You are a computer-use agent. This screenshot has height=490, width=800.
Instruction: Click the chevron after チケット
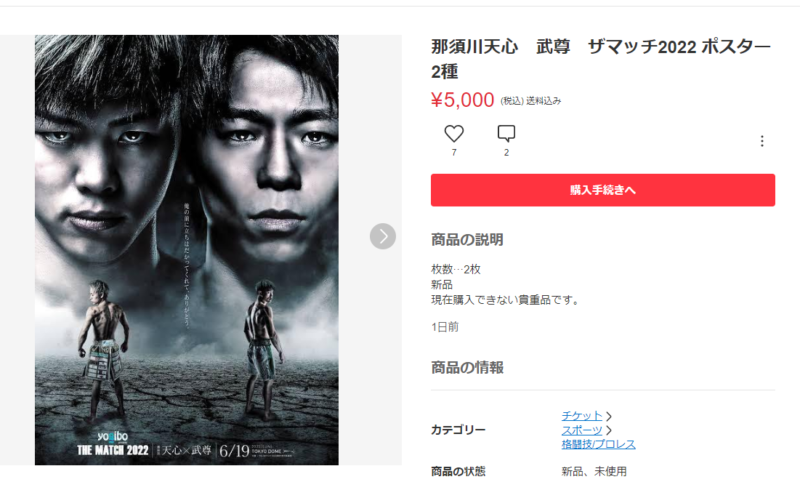click(x=609, y=416)
